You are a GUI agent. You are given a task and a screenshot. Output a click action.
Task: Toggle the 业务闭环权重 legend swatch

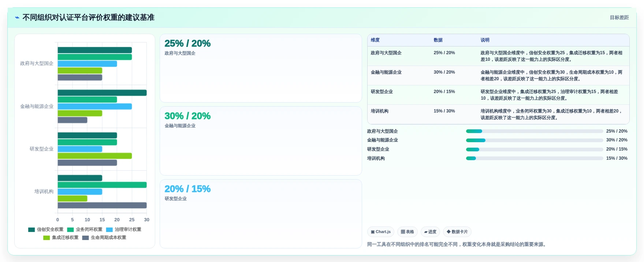(x=70, y=229)
